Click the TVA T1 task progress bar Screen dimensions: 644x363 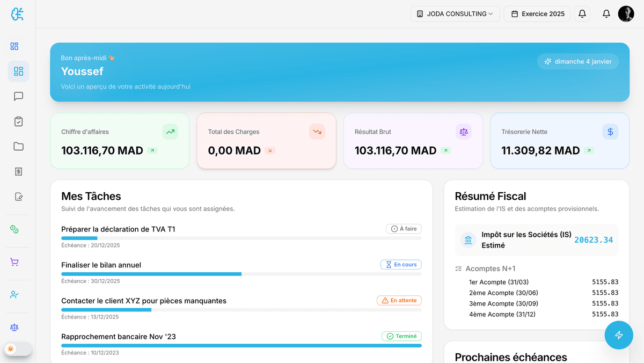click(241, 238)
